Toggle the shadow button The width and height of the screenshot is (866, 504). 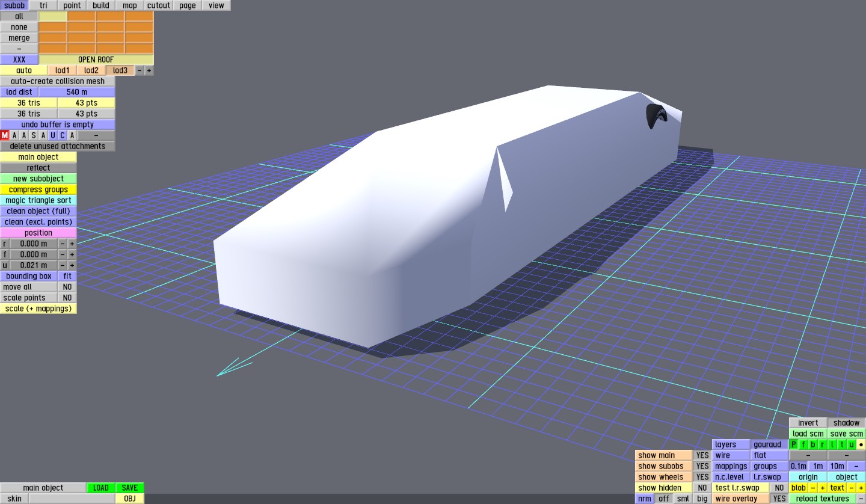click(x=847, y=423)
